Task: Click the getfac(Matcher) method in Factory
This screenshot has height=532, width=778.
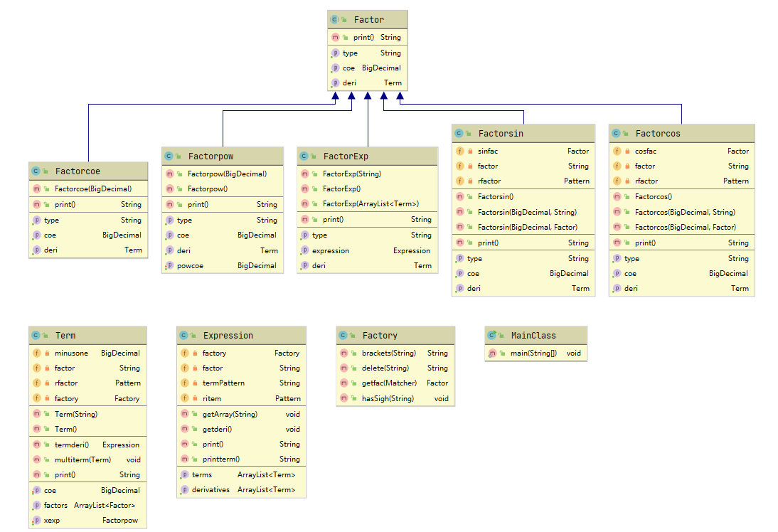Action: coord(395,383)
